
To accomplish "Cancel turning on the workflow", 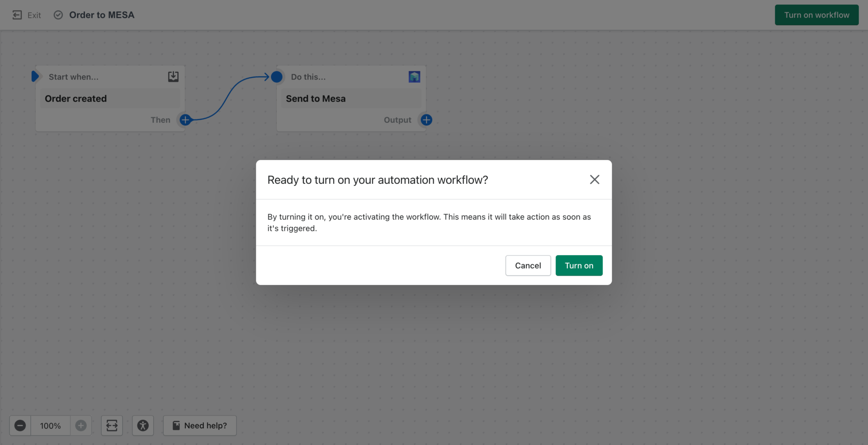I will [528, 265].
